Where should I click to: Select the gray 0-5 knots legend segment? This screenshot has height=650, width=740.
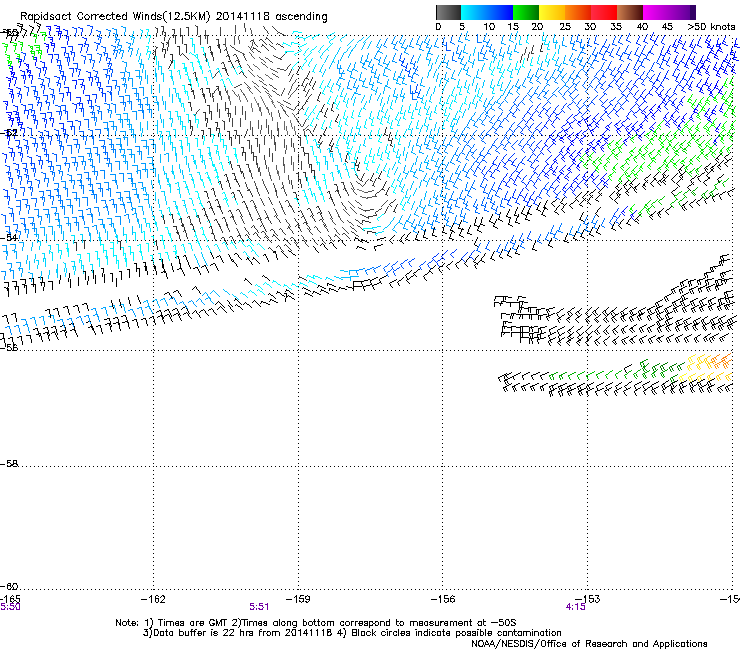tap(448, 12)
